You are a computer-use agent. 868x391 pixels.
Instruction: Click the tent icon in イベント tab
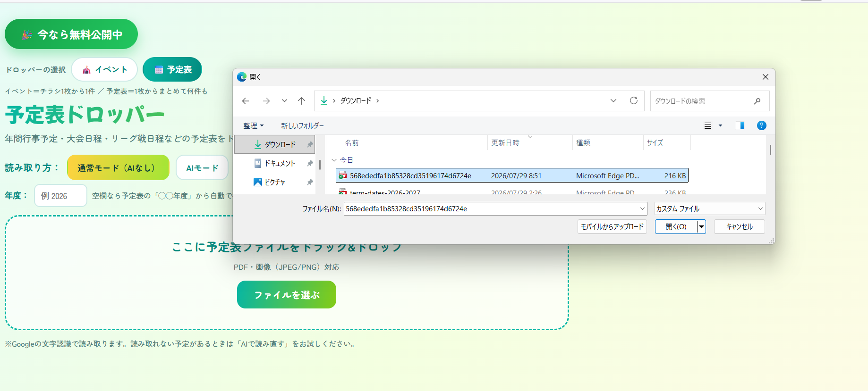tap(86, 70)
